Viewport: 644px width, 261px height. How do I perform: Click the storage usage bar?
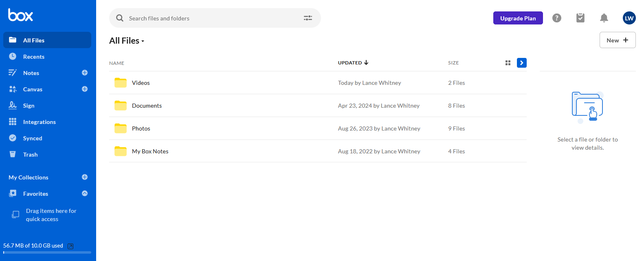click(47, 252)
